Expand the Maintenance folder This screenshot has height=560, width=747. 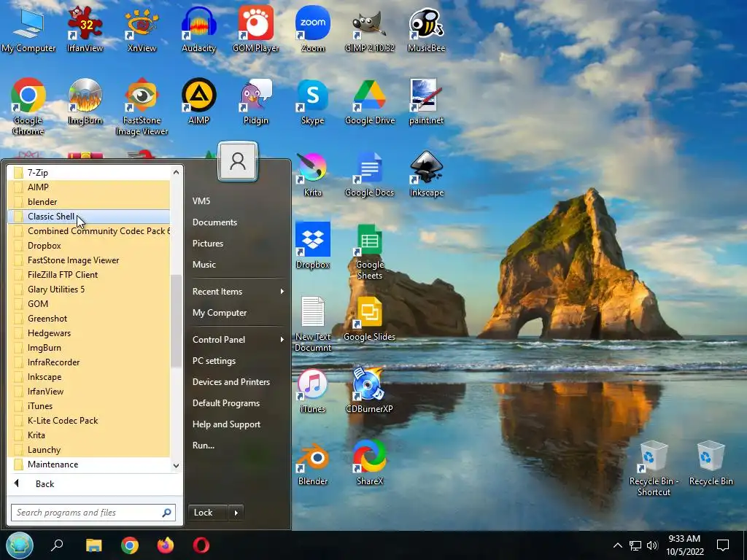(x=89, y=464)
